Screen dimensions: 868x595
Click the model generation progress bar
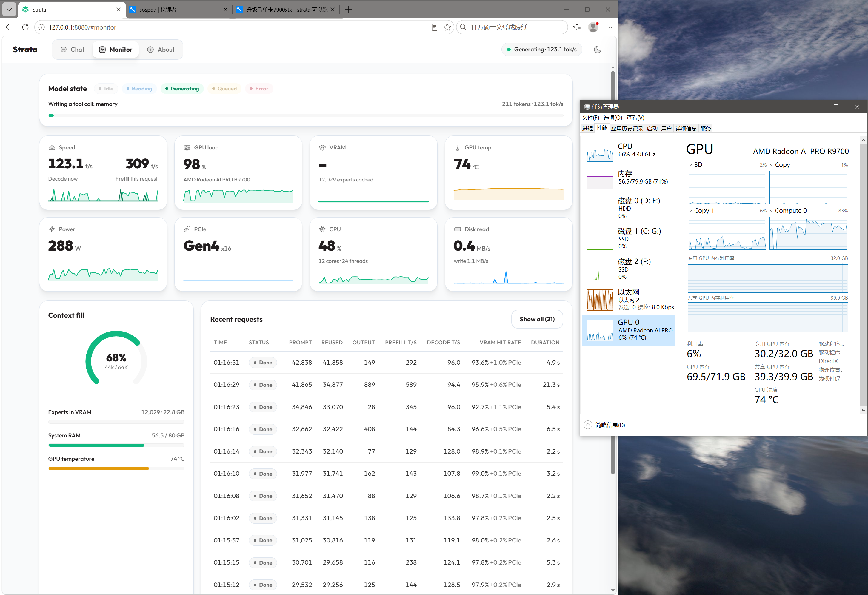[x=306, y=116]
